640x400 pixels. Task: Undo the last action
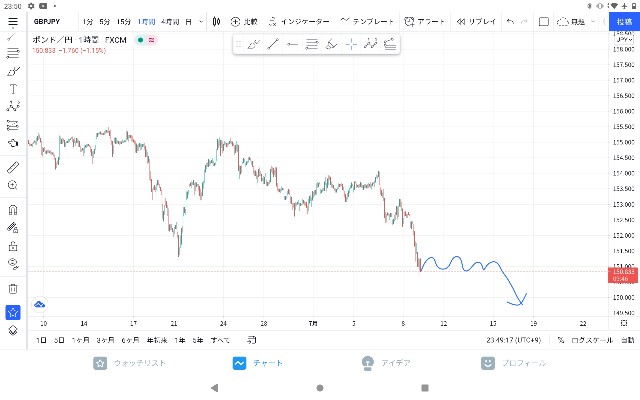510,22
